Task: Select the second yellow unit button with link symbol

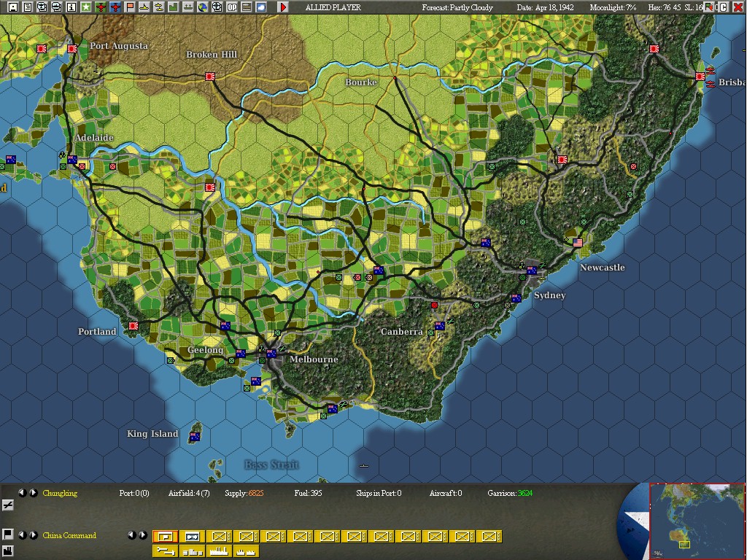Action: click(x=192, y=537)
